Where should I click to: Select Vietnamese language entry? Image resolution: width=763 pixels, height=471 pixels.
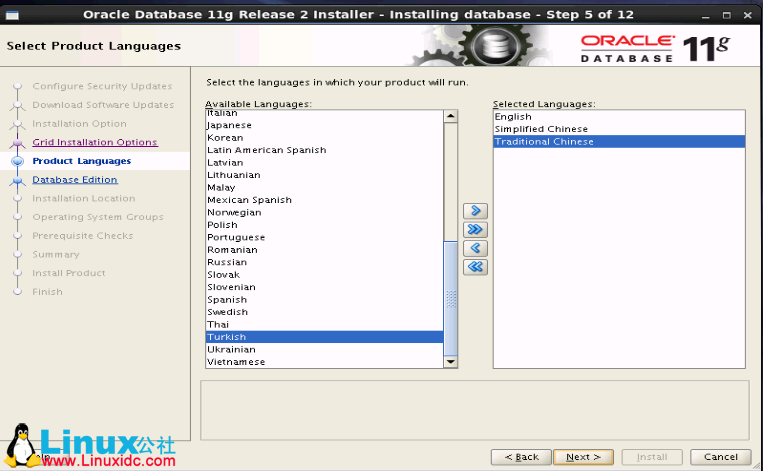tap(325, 362)
